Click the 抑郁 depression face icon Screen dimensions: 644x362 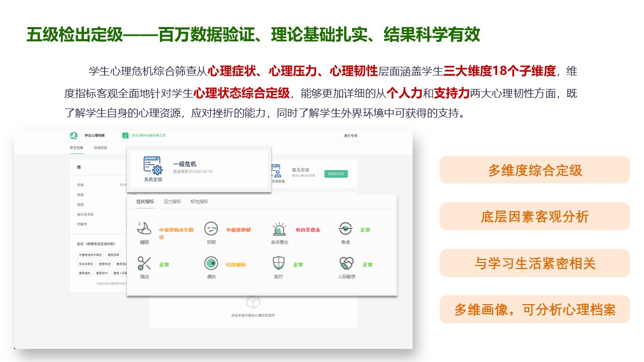211,229
